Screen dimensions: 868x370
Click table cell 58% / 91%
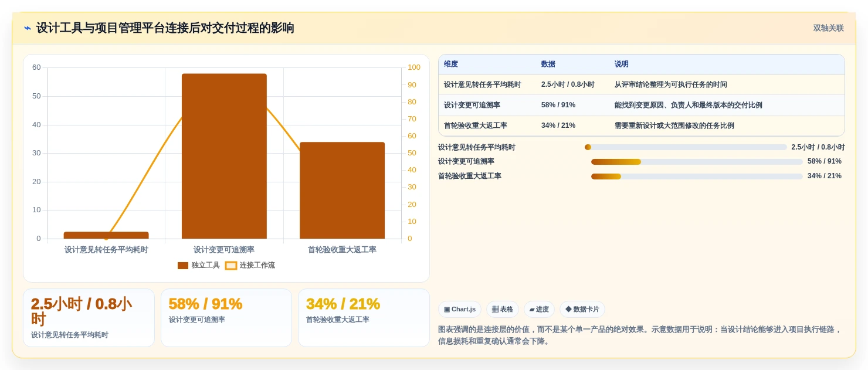(558, 106)
